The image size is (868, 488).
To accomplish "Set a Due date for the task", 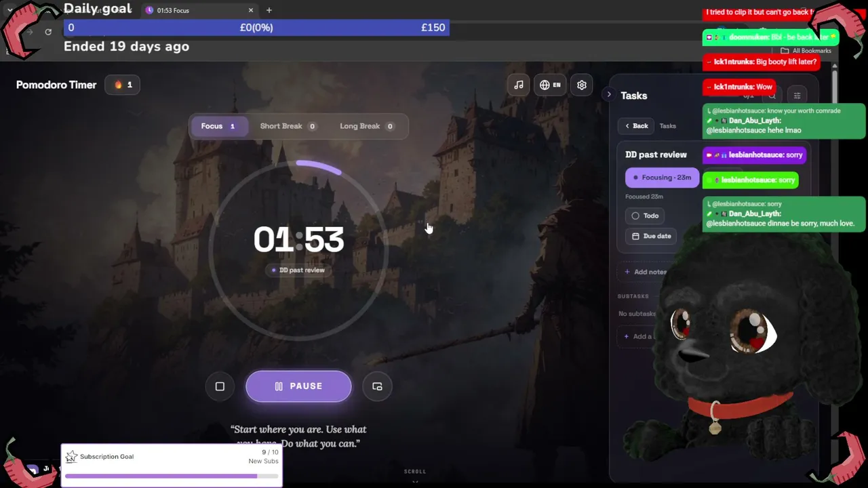I will point(651,236).
